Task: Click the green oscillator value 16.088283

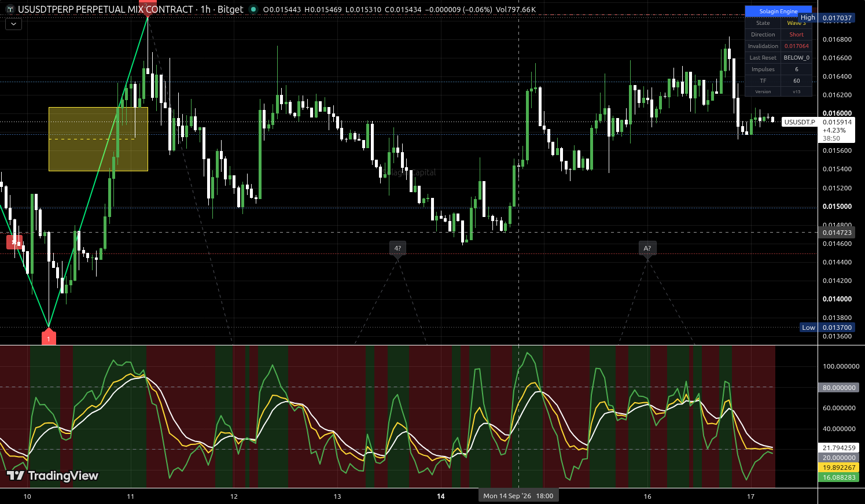Action: (x=839, y=477)
